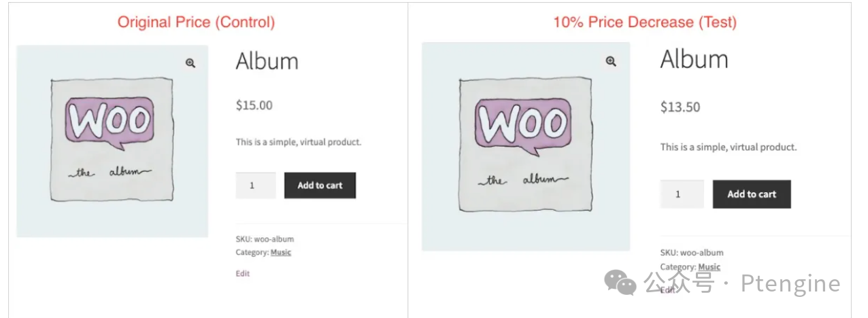Open the Music category link in the test panel
Viewport: 868px width, 318px height.
click(710, 267)
